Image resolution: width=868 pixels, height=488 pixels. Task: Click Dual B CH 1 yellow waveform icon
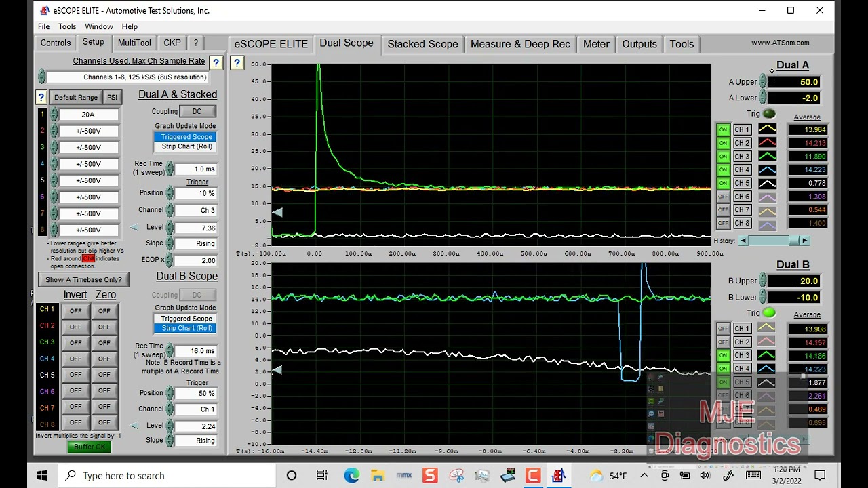pos(766,329)
